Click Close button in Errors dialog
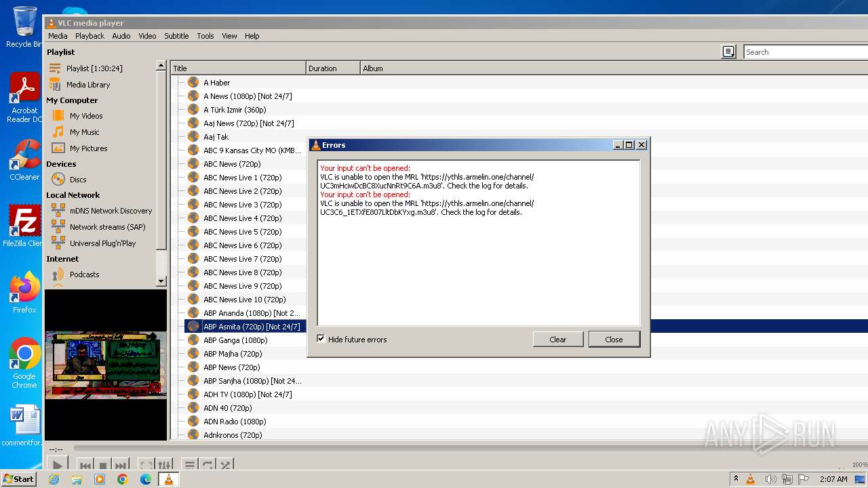Viewport: 868px width, 488px height. pos(614,340)
